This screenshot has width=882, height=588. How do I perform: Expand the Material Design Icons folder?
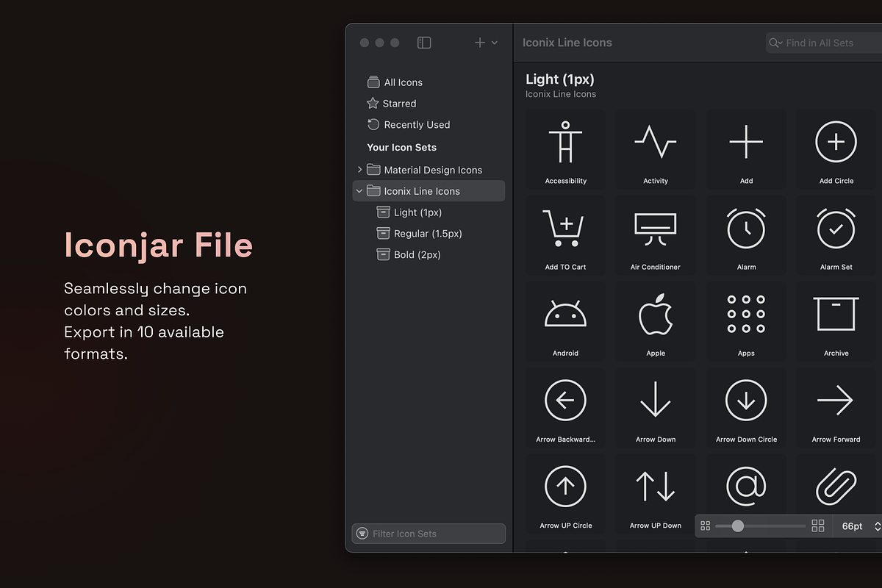359,170
